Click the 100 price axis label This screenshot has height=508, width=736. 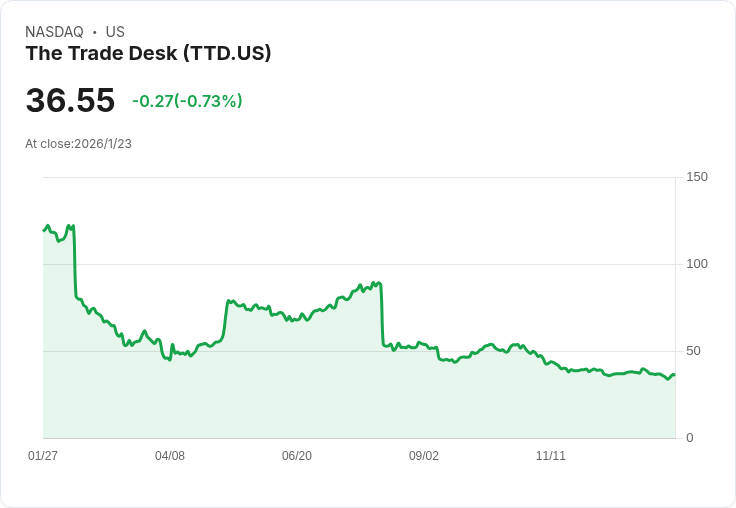(697, 264)
